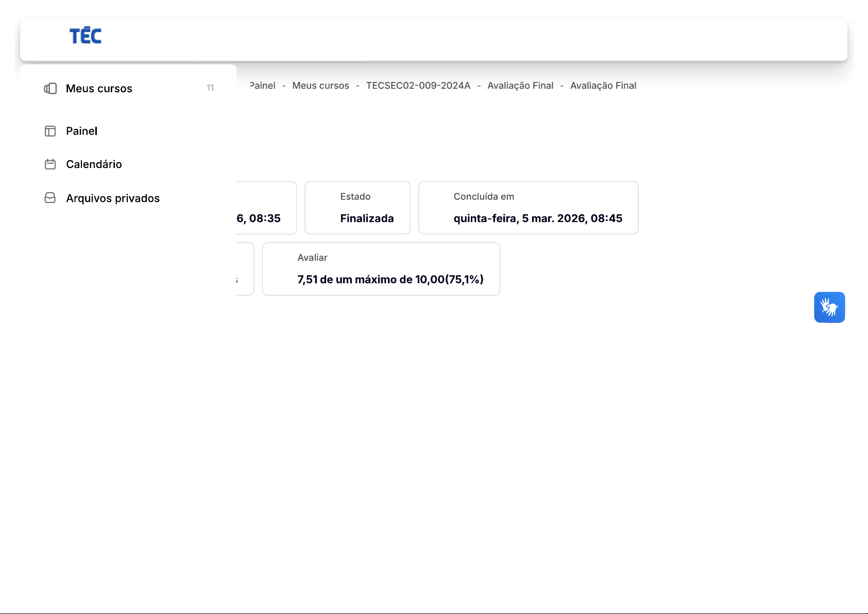Click the Avaliar grade 7,51 card

(381, 269)
